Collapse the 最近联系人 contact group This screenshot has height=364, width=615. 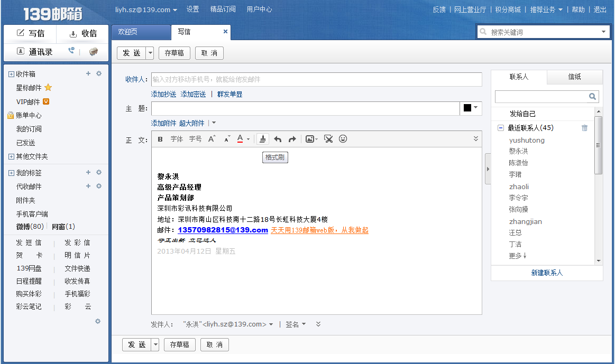[x=501, y=128]
